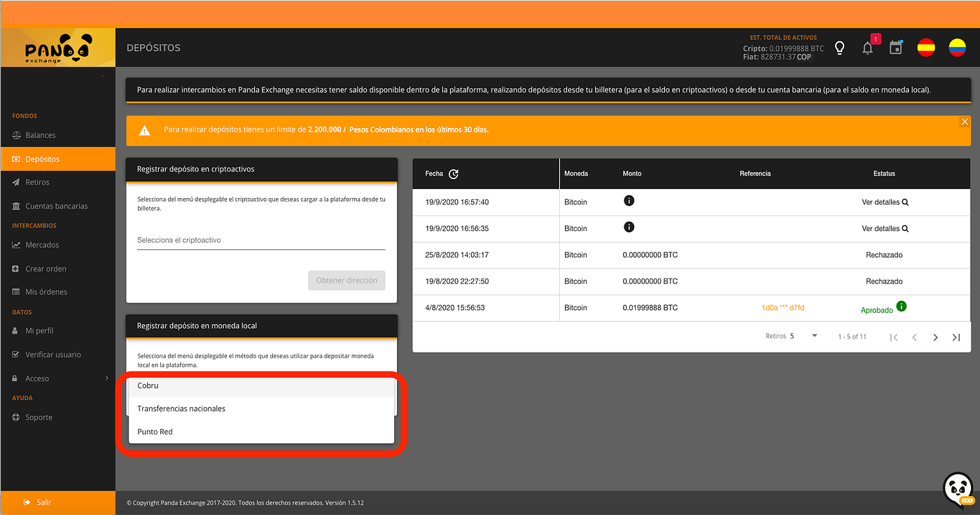Select the Spain flag language icon
This screenshot has width=980, height=515.
(x=926, y=48)
